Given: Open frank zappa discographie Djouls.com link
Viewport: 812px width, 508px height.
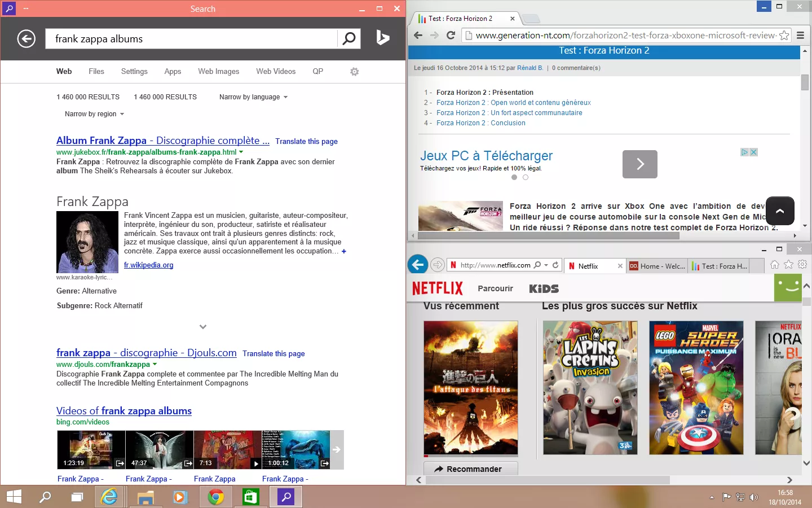Looking at the screenshot, I should pos(147,353).
